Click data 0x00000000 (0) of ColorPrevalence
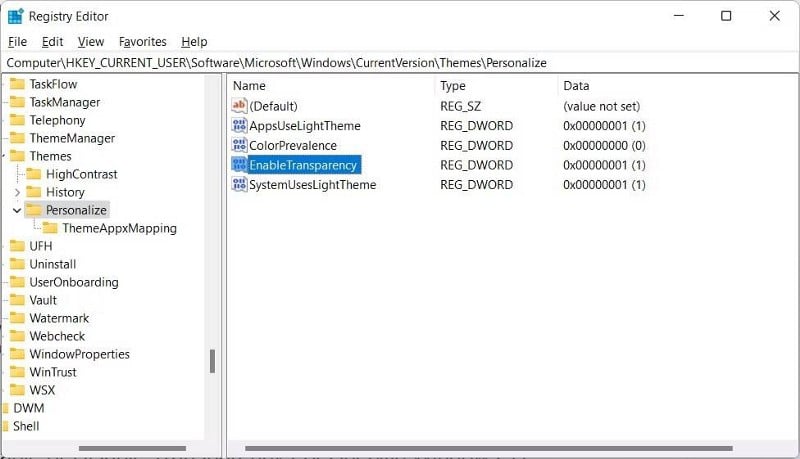The width and height of the screenshot is (800, 459). coord(604,145)
